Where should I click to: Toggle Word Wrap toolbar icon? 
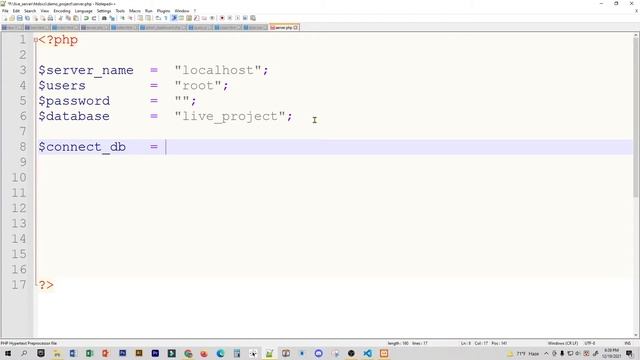click(158, 18)
